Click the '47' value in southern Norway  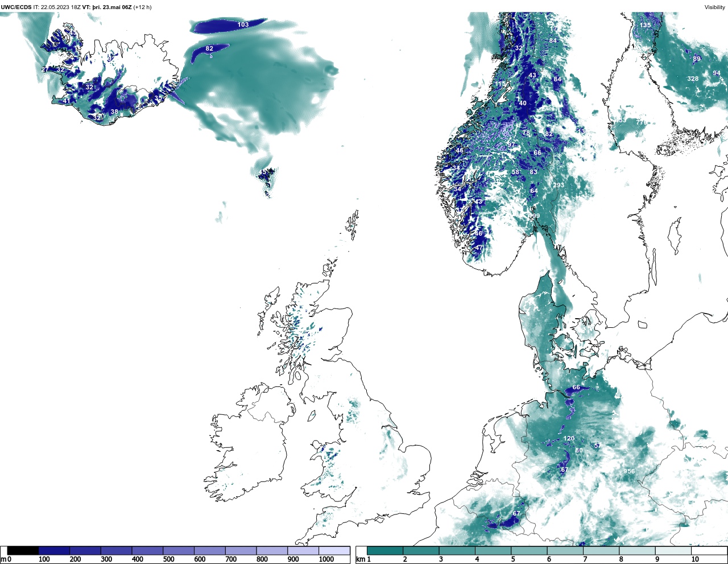(478, 248)
